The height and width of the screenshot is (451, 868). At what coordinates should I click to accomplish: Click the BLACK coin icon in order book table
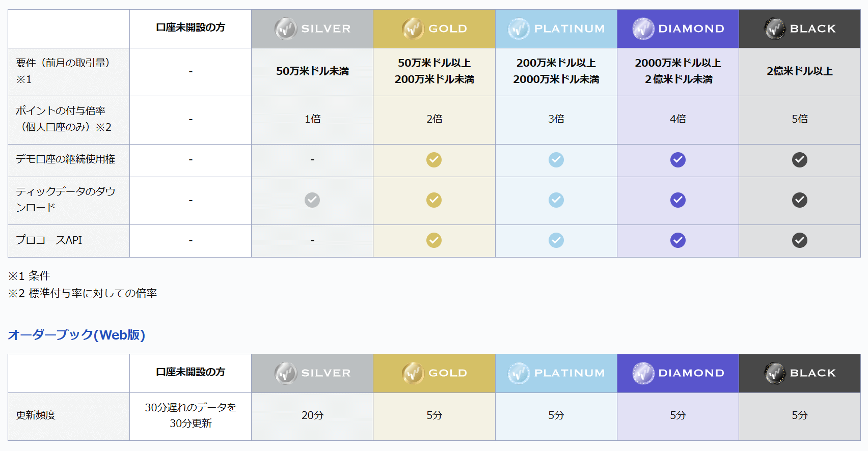775,373
